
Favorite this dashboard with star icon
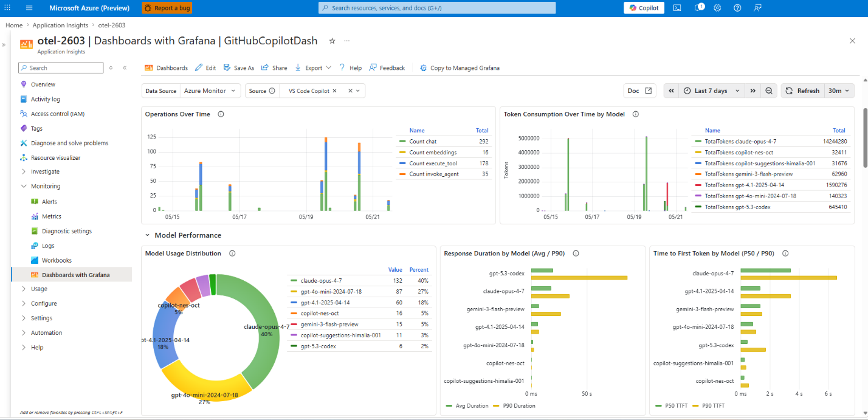click(332, 41)
